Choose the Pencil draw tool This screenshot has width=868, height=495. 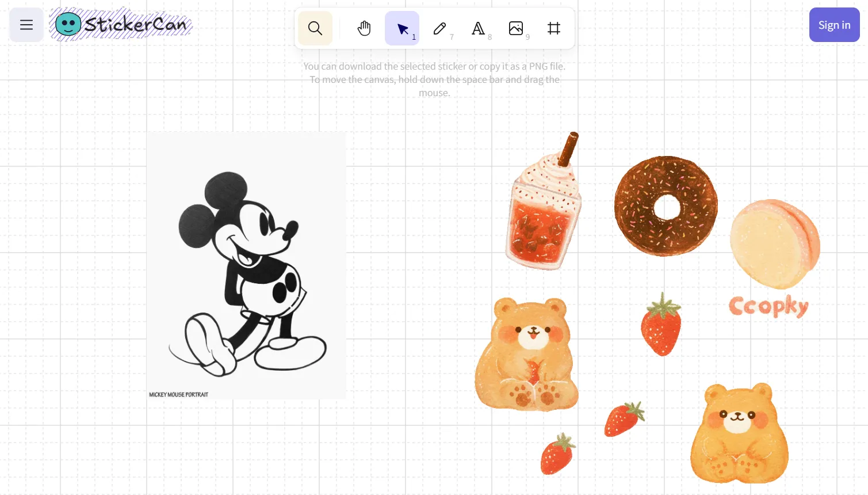440,28
